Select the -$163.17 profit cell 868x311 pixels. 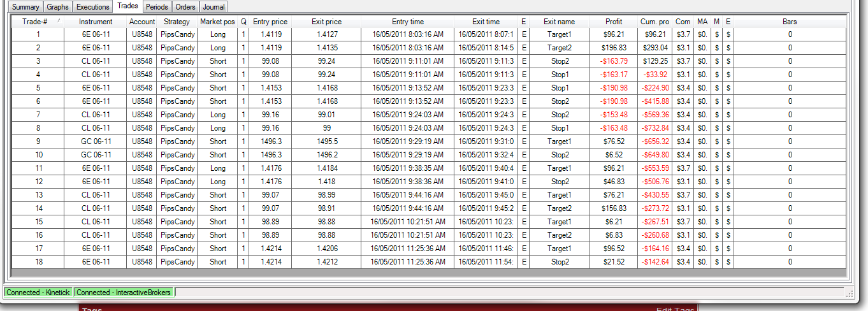tap(614, 75)
